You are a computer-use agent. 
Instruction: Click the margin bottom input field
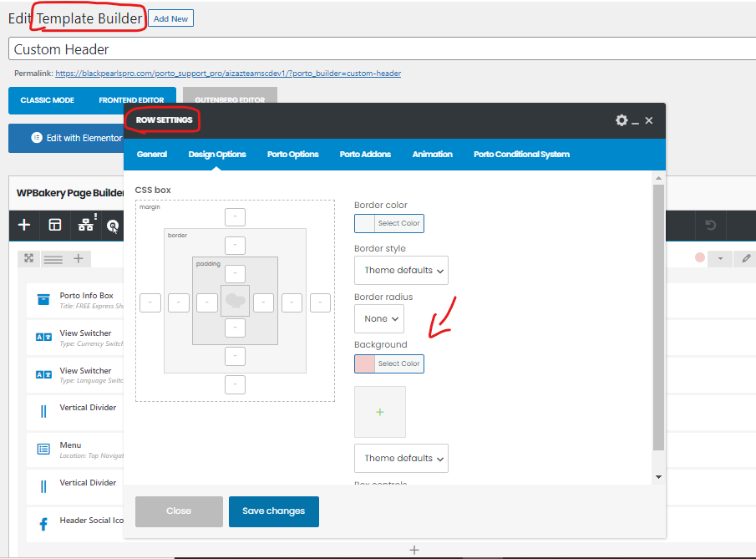(x=235, y=384)
